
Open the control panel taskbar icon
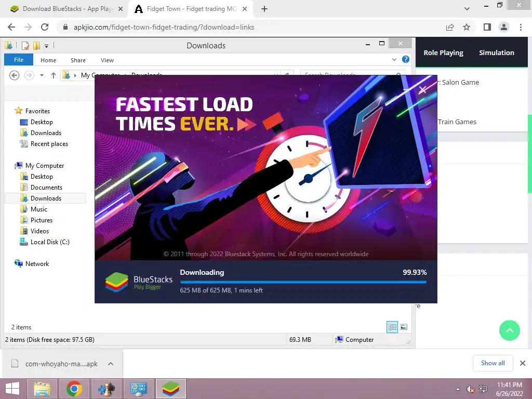138,389
